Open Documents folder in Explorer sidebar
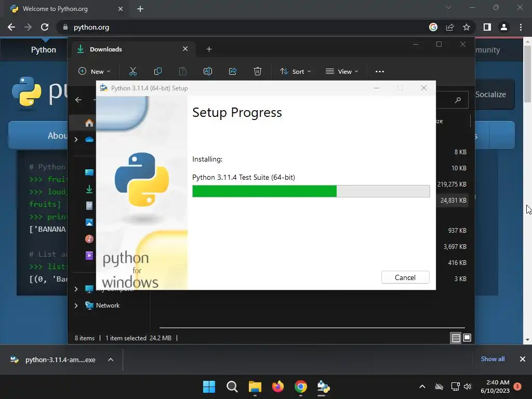532x399 pixels. click(x=89, y=206)
